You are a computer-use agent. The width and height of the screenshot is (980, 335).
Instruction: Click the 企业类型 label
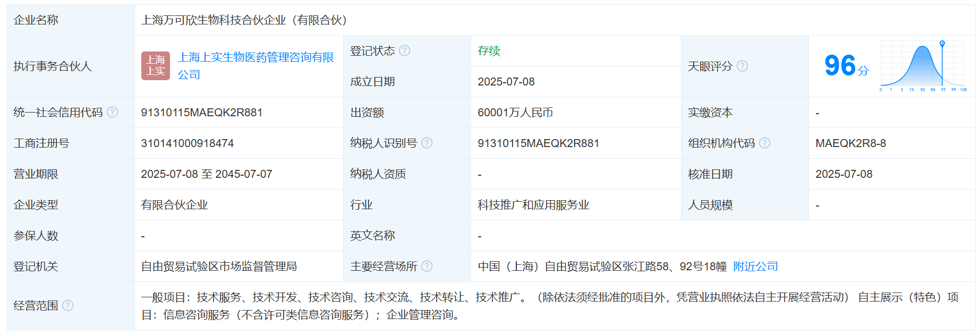click(x=36, y=205)
